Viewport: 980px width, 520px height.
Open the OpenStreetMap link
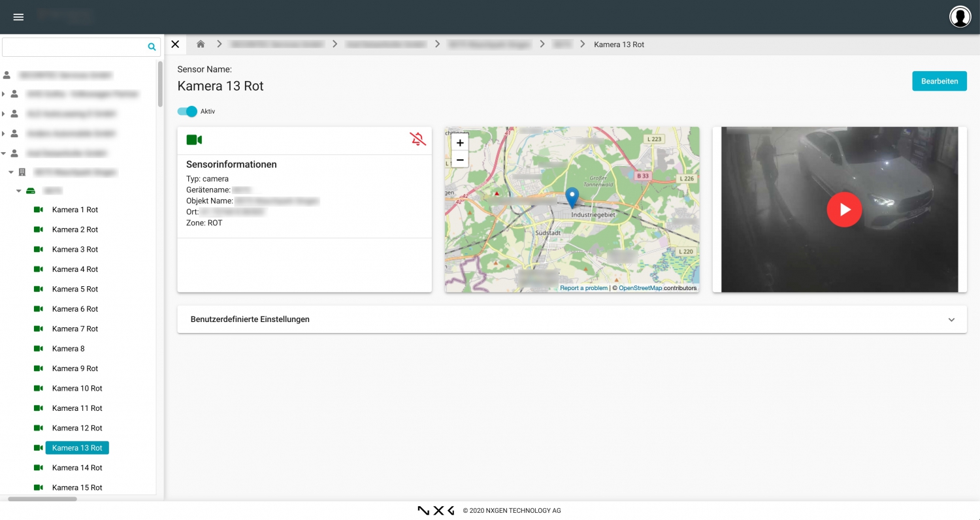point(640,288)
